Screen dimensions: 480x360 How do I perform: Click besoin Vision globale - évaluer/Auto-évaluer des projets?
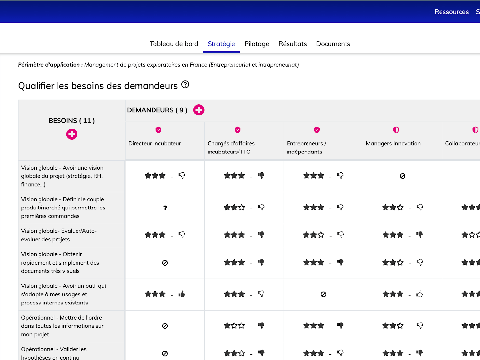coord(58,235)
